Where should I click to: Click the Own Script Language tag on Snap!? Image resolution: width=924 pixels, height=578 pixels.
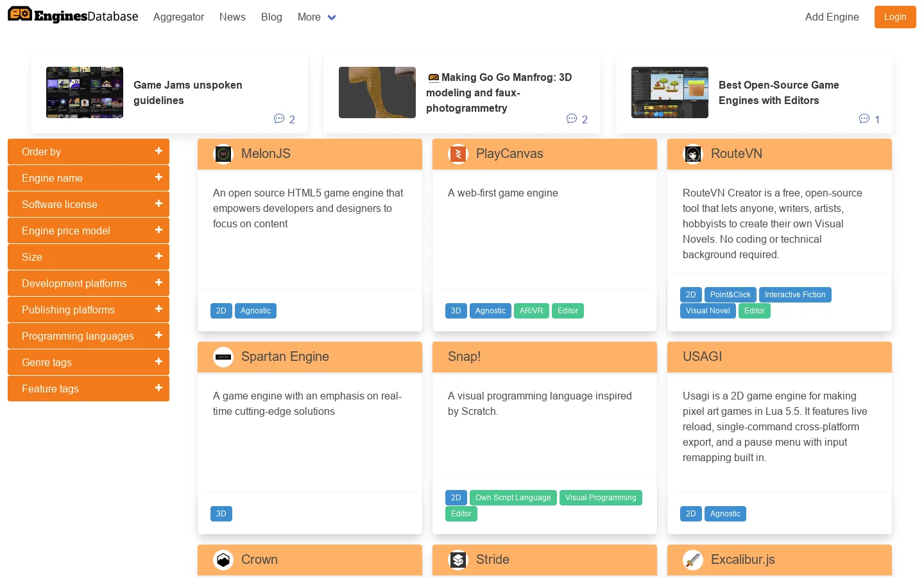point(513,498)
